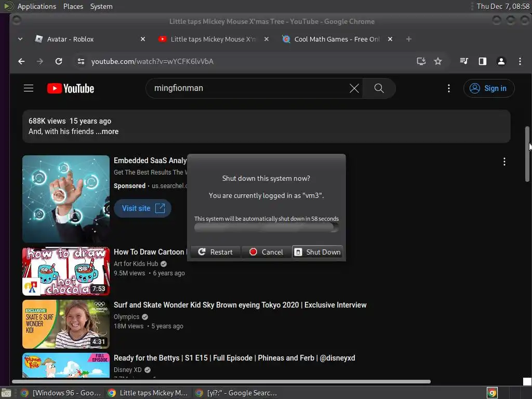Open Sky Brown Skate & Surf thumbnail
The height and width of the screenshot is (399, 532).
(66, 324)
